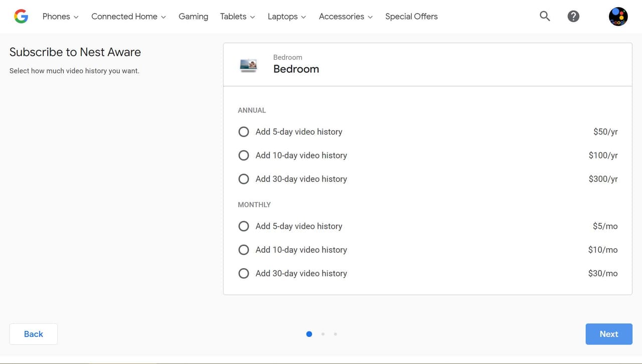The width and height of the screenshot is (642, 364).
Task: Expand the Phones dropdown menu
Action: (x=61, y=17)
